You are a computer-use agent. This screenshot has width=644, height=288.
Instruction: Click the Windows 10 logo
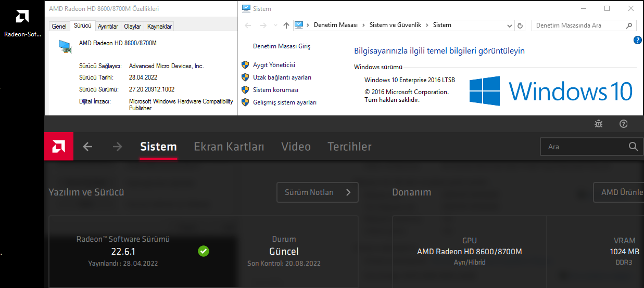pyautogui.click(x=551, y=91)
